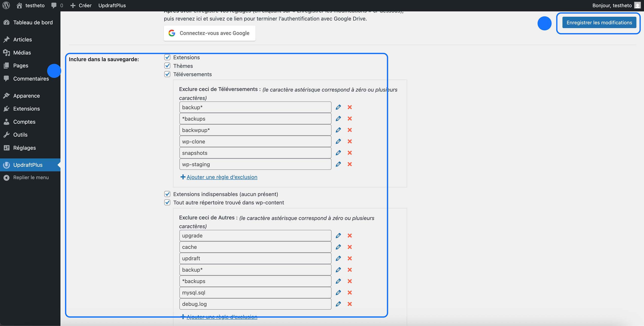
Task: Open the comments bubble icon in top bar
Action: coord(54,5)
